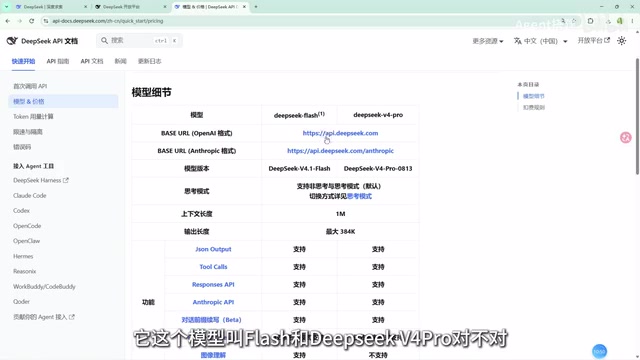640x360 pixels.
Task: Click the blue floating timer badge
Action: 599,351
